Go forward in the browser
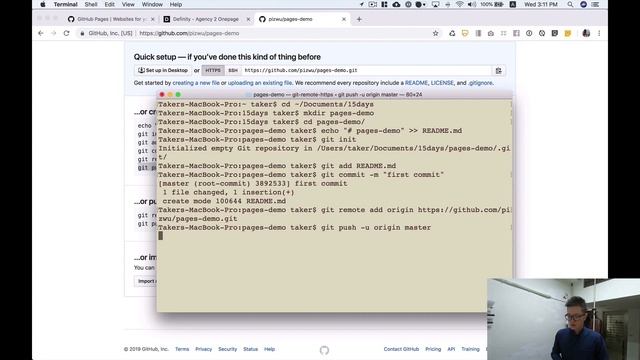Image resolution: width=640 pixels, height=360 pixels. point(53,33)
